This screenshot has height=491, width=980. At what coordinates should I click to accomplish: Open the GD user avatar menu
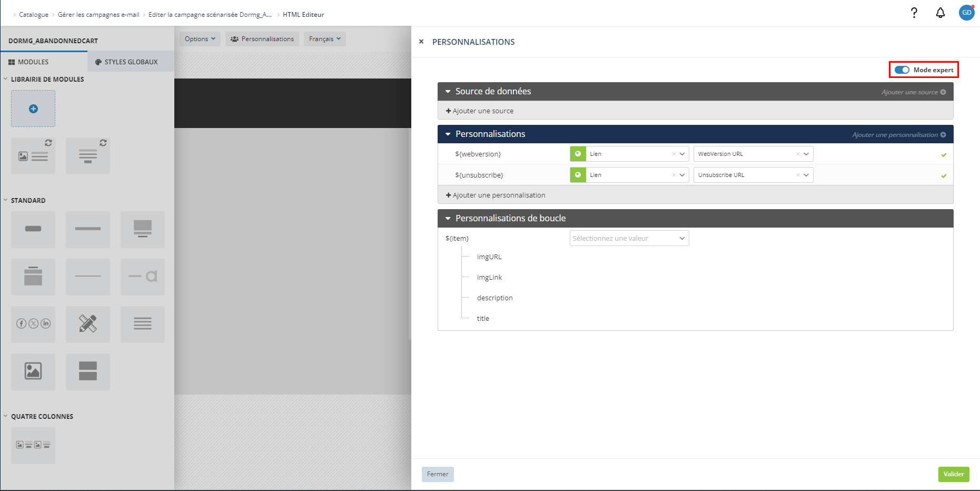coord(967,13)
